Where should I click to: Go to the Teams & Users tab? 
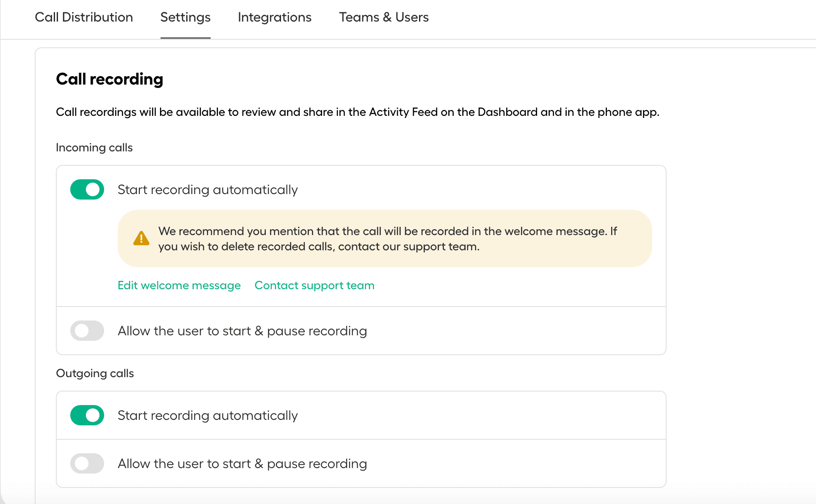(384, 17)
